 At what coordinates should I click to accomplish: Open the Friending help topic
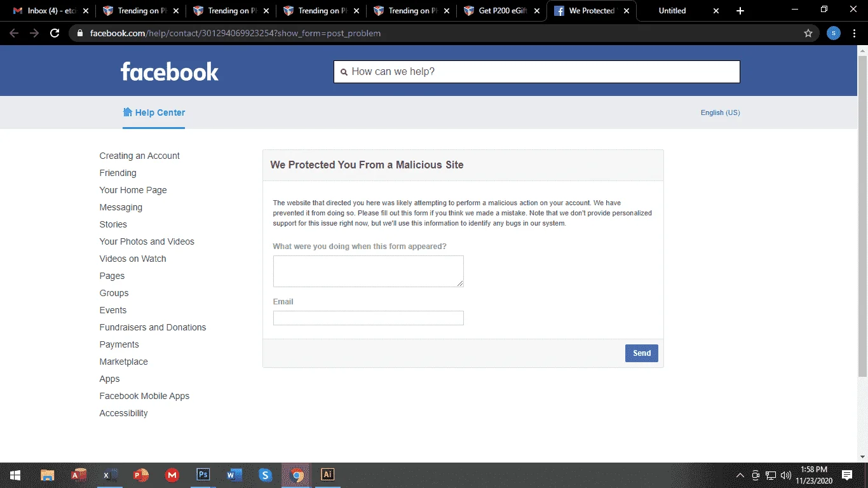(118, 173)
